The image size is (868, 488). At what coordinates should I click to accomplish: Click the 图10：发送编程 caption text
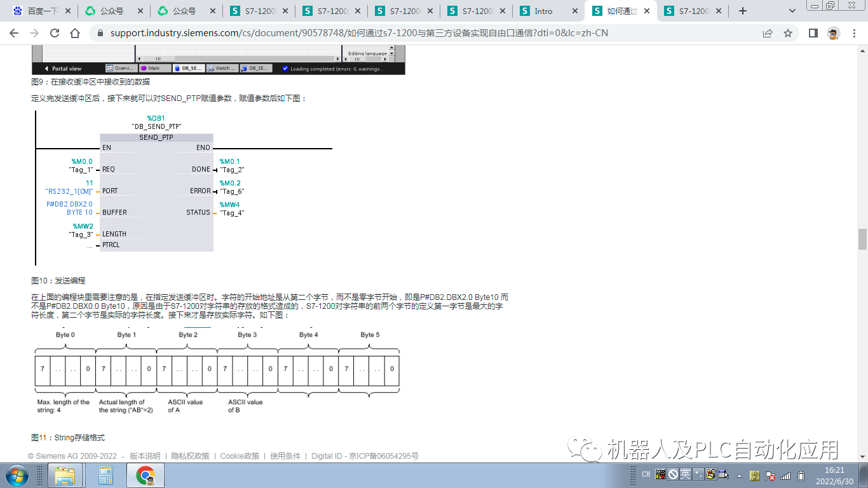click(x=58, y=280)
